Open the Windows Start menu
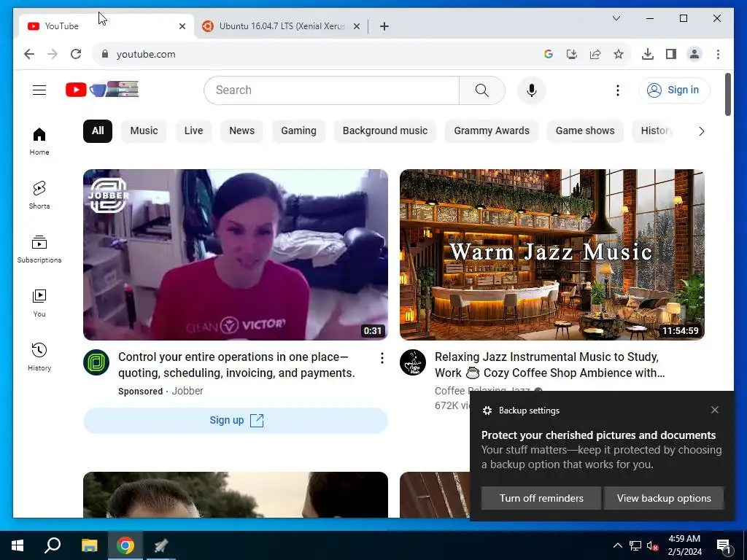The height and width of the screenshot is (560, 747). pyautogui.click(x=18, y=545)
